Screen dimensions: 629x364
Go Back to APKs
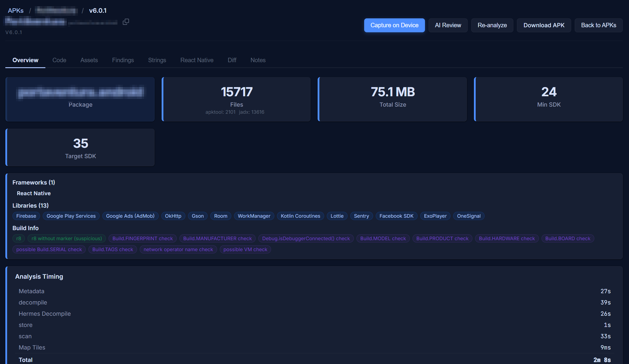tap(598, 25)
